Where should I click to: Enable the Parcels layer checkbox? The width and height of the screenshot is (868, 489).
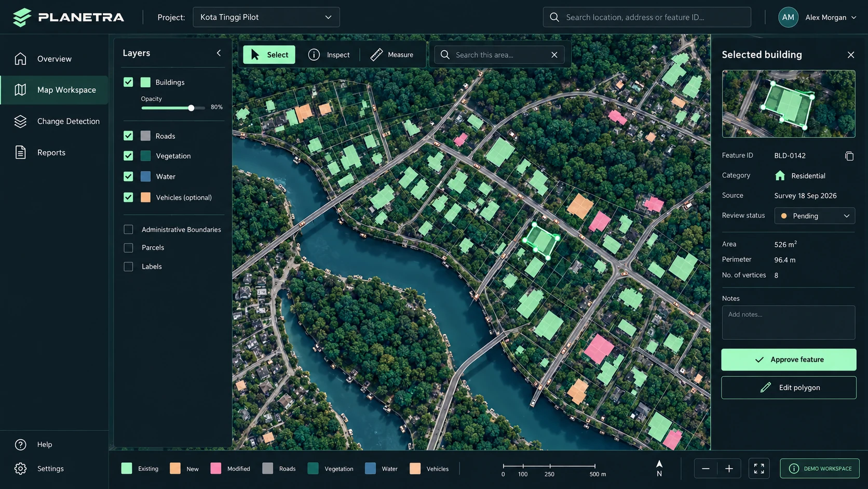[128, 248]
